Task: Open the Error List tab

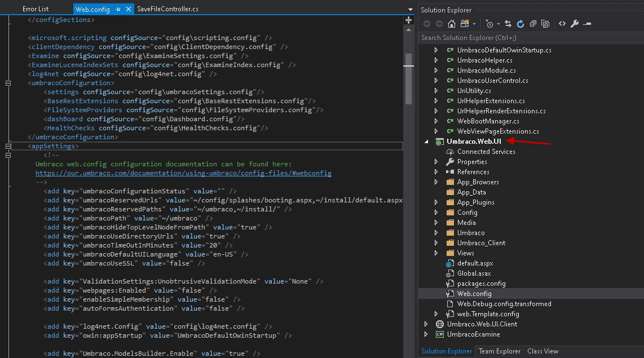Action: (x=36, y=9)
